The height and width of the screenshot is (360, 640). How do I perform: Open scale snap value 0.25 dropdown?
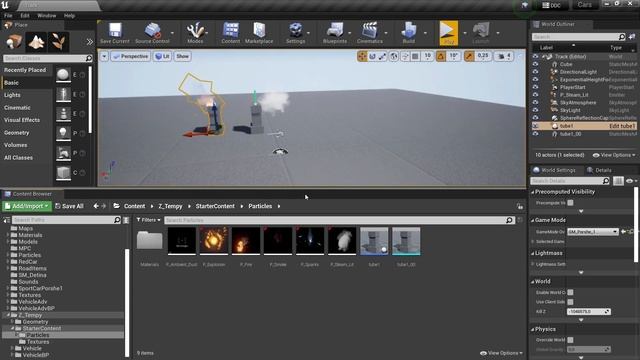pyautogui.click(x=483, y=56)
